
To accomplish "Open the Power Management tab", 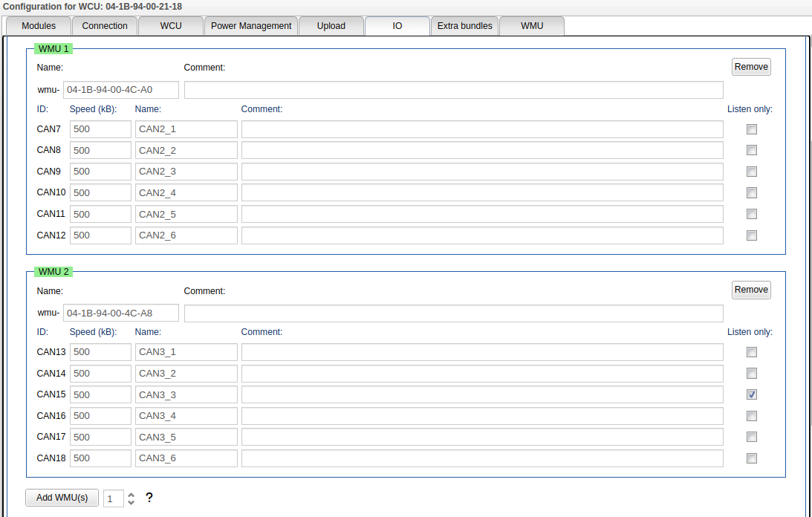I will 251,26.
